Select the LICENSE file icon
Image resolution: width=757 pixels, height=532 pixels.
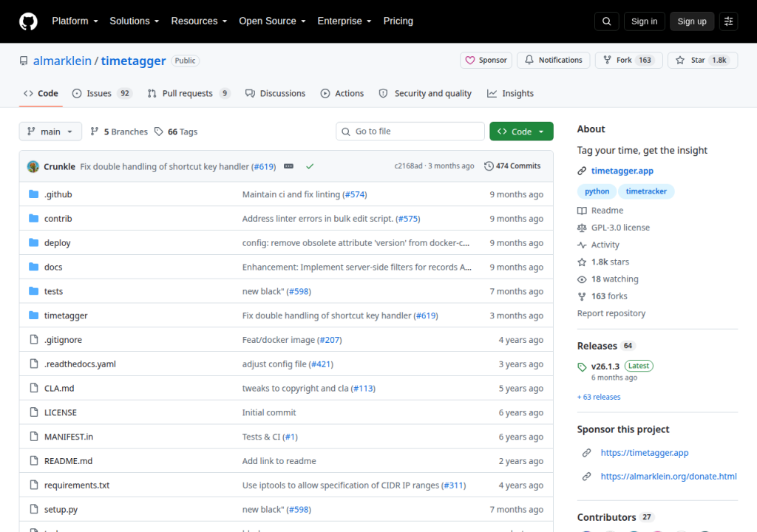[33, 412]
